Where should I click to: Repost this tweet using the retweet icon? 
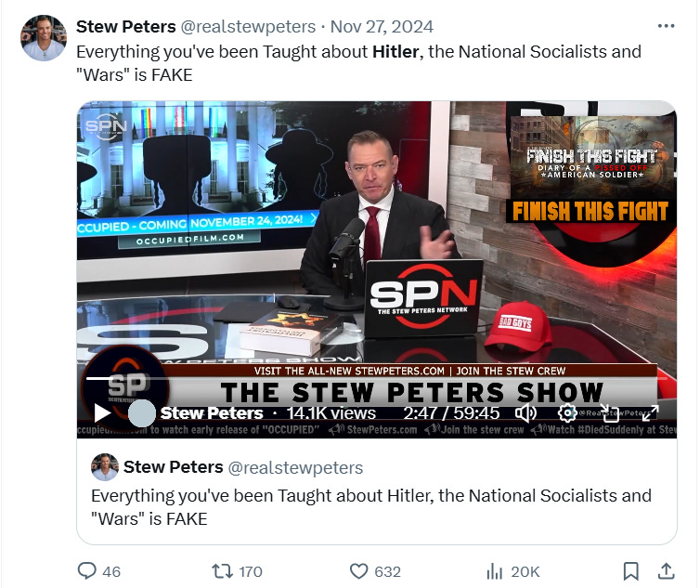click(x=222, y=571)
